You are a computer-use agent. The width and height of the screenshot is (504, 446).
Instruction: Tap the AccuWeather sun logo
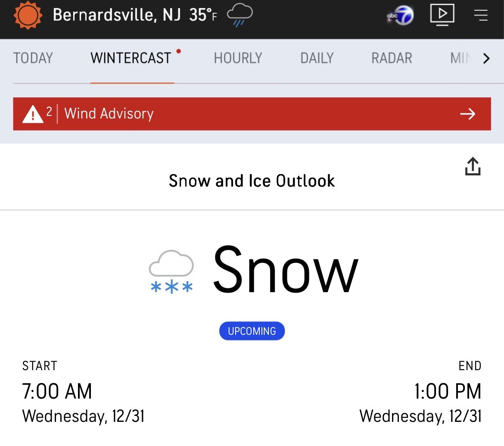pos(28,16)
